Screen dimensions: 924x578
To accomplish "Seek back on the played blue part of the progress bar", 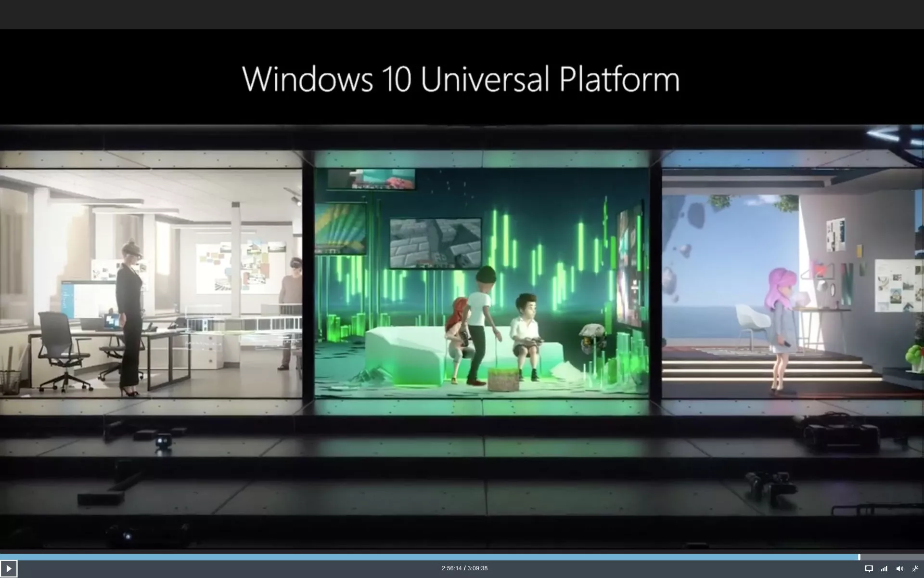I will click(x=428, y=557).
